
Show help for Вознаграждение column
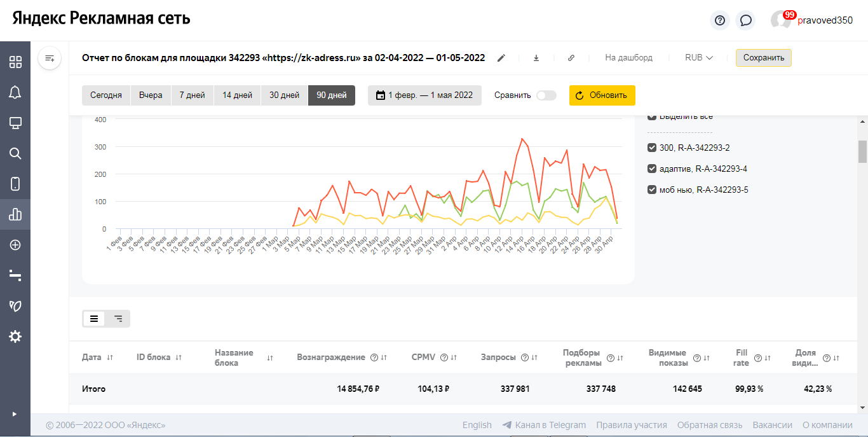(x=374, y=357)
